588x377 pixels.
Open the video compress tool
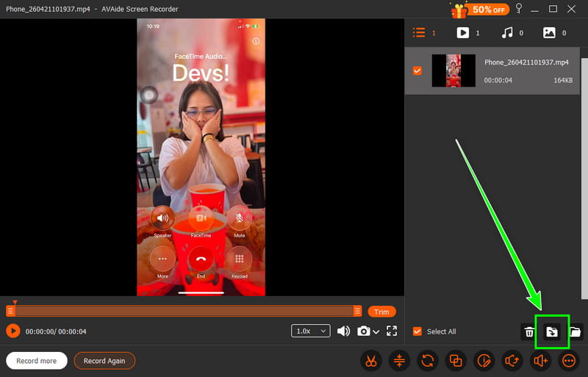click(x=399, y=361)
